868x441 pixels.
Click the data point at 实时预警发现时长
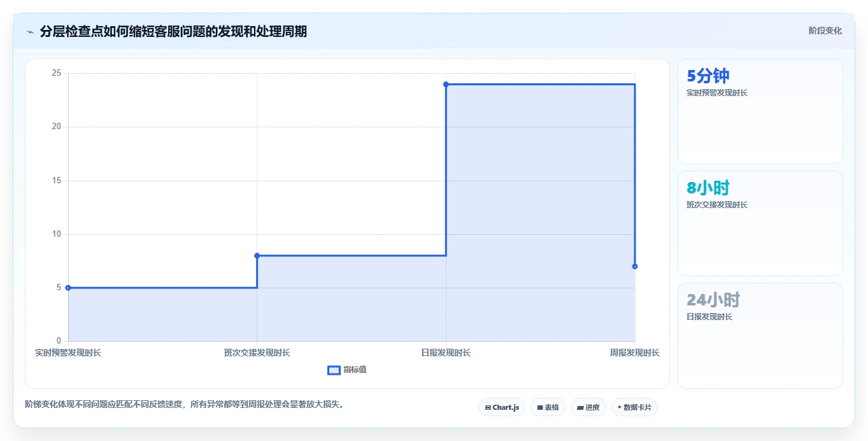[68, 288]
